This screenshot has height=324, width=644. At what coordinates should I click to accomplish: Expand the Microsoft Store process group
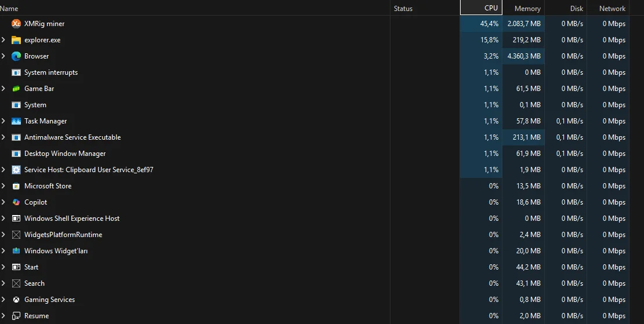click(3, 186)
